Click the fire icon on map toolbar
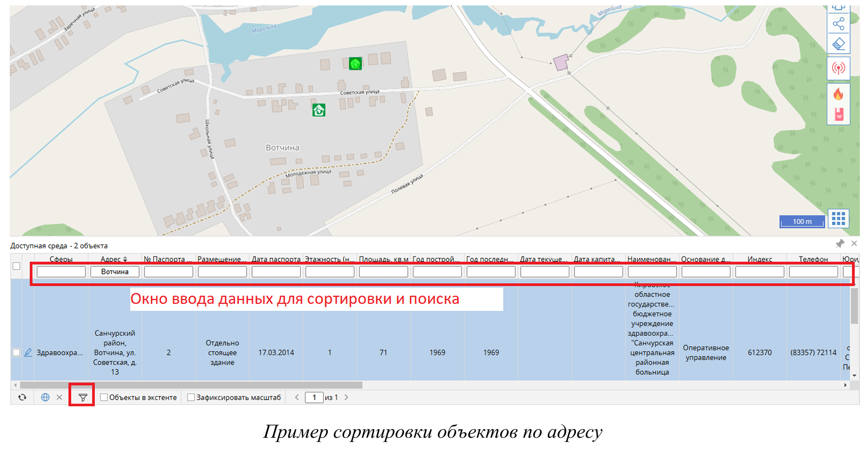 (838, 94)
